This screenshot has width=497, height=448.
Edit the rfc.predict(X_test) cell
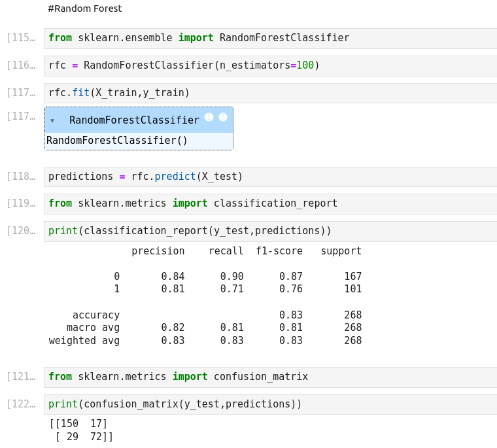point(262,177)
